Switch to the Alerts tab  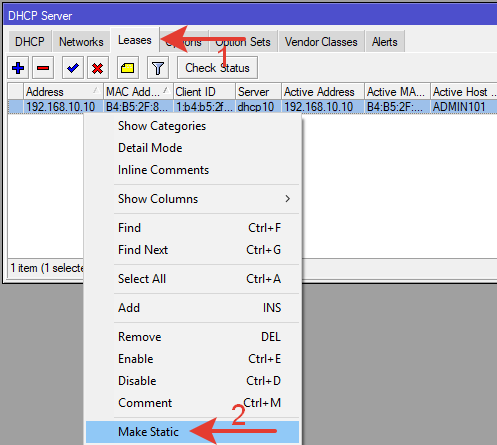(x=385, y=42)
